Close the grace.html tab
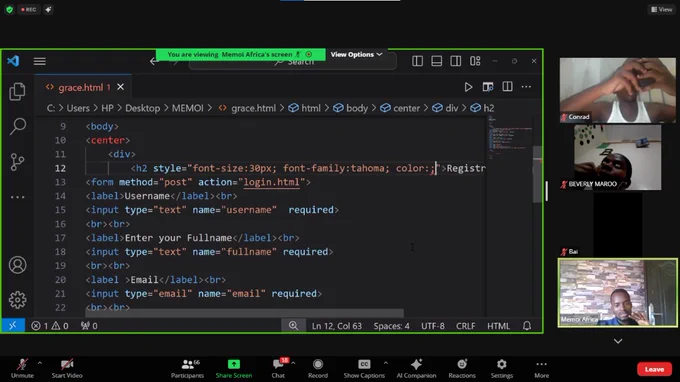The image size is (680, 382). pyautogui.click(x=121, y=87)
